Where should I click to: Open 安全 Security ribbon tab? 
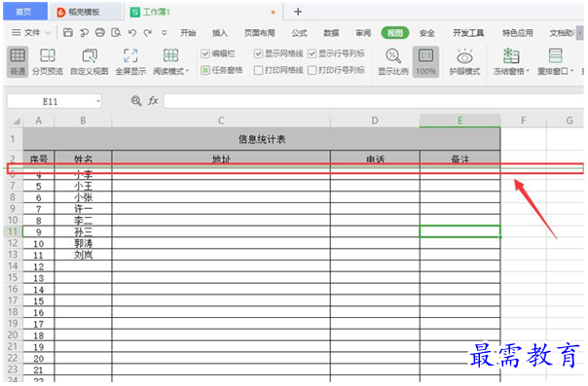pyautogui.click(x=426, y=33)
